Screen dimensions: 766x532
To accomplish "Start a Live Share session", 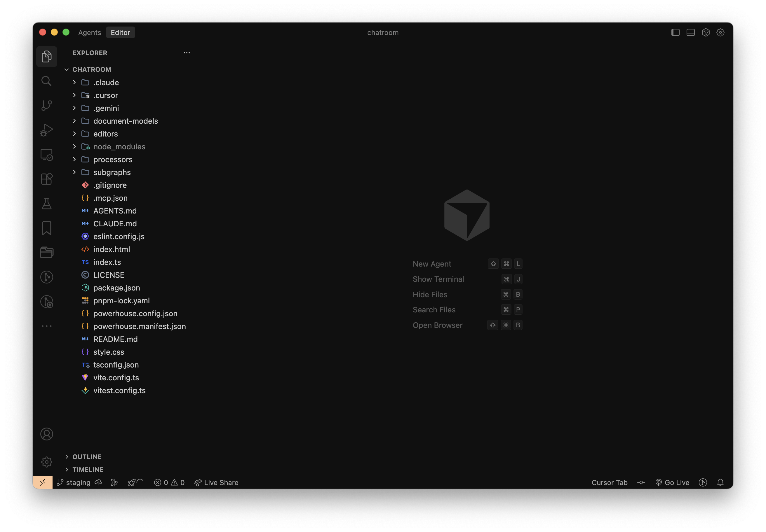I will (216, 482).
